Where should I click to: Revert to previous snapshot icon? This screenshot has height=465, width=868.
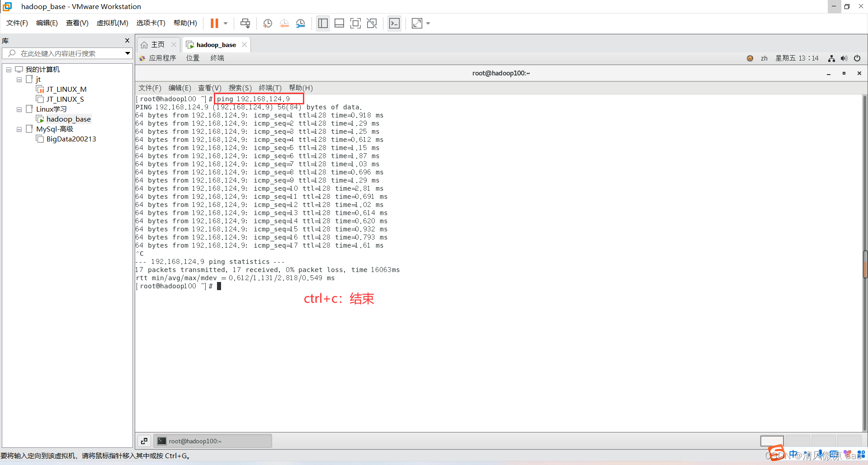point(284,23)
